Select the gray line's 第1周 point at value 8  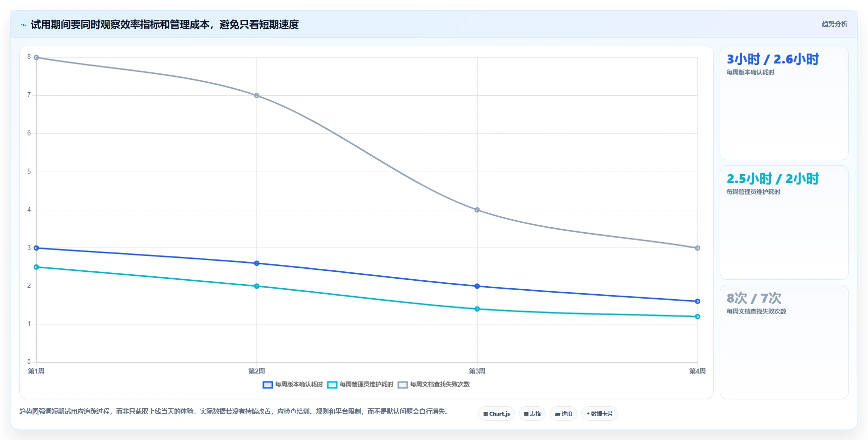(36, 58)
